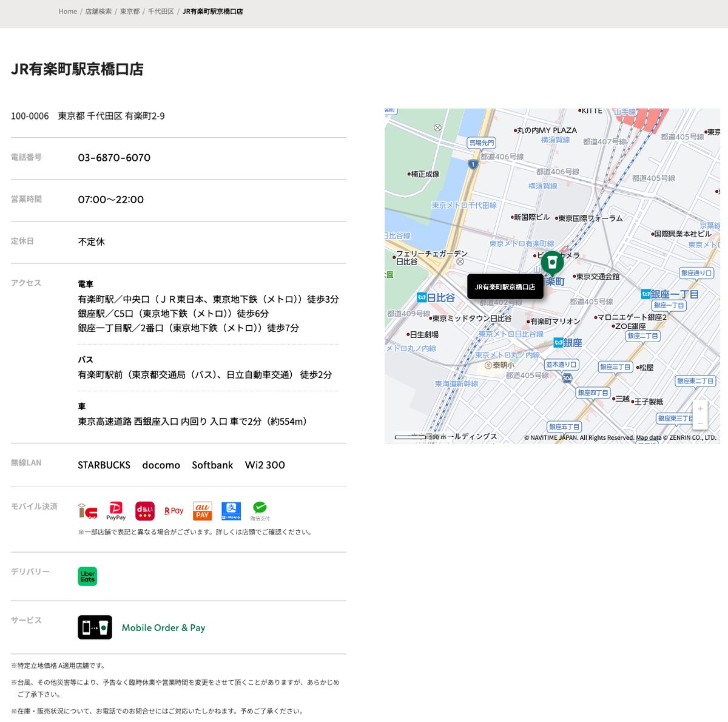Click route 304 shield on map

pyautogui.click(x=567, y=378)
